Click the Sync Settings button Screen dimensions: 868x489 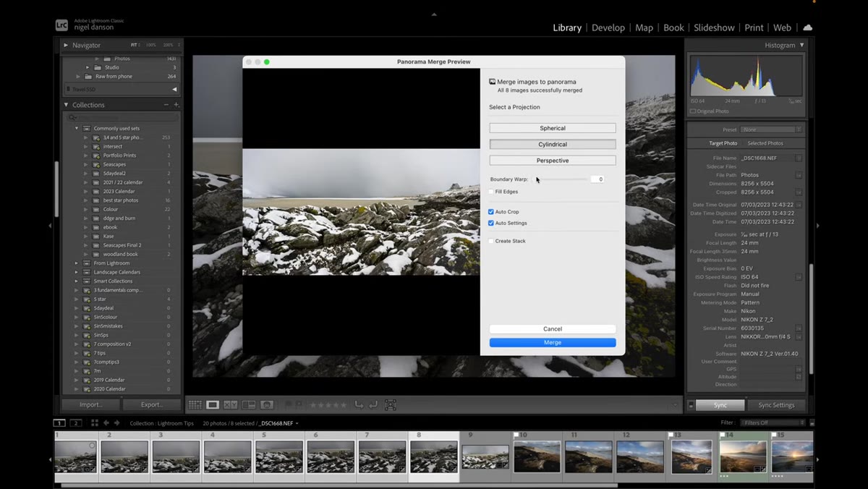pos(776,405)
